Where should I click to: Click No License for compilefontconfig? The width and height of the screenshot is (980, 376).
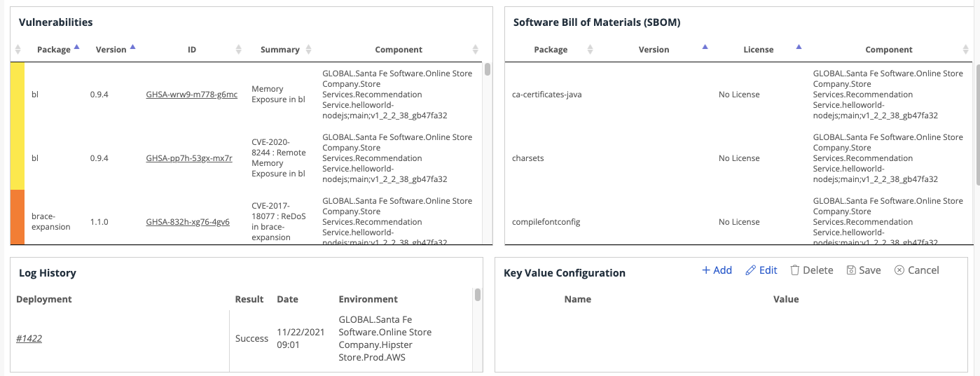tap(739, 222)
